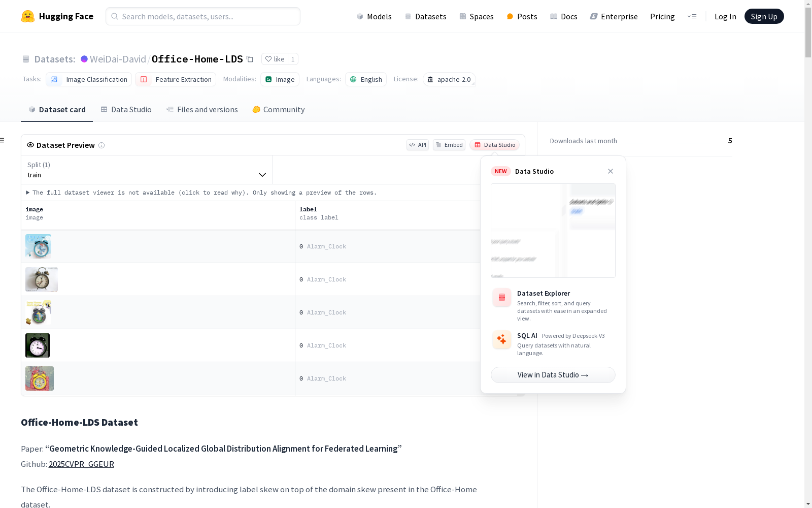Image resolution: width=812 pixels, height=508 pixels.
Task: Switch to the Data Studio tab
Action: 126,110
